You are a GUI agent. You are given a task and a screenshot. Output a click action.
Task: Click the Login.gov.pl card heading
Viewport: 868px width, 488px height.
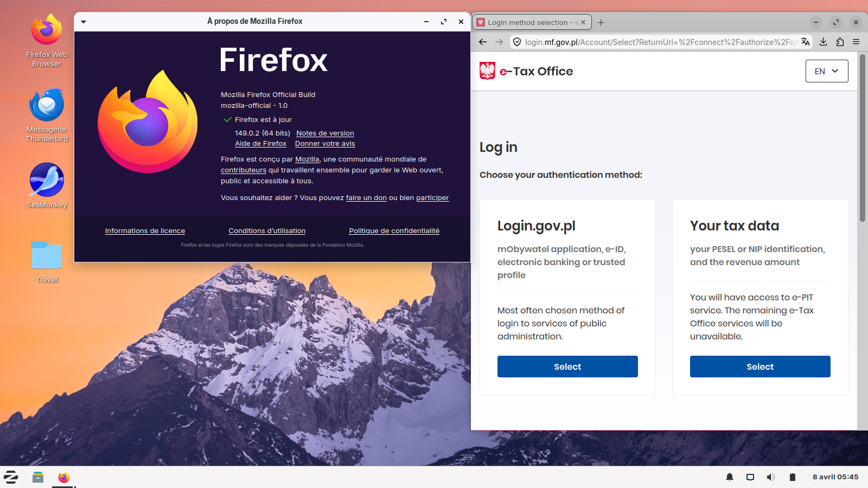tap(536, 226)
